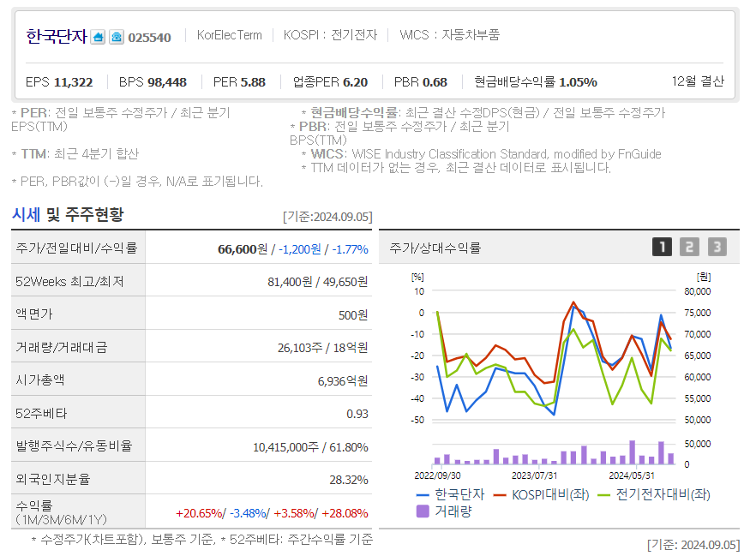Click the 외국인지분율 28.32% value

click(x=349, y=480)
